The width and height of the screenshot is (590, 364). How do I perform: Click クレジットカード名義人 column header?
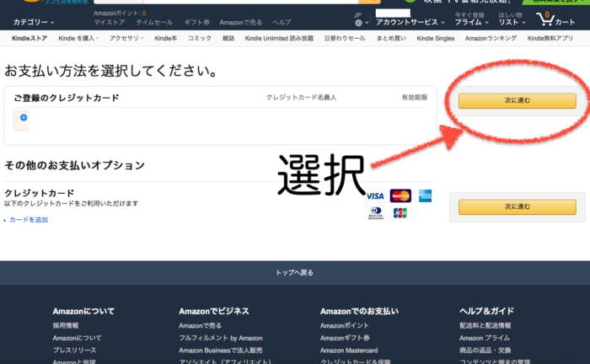302,98
